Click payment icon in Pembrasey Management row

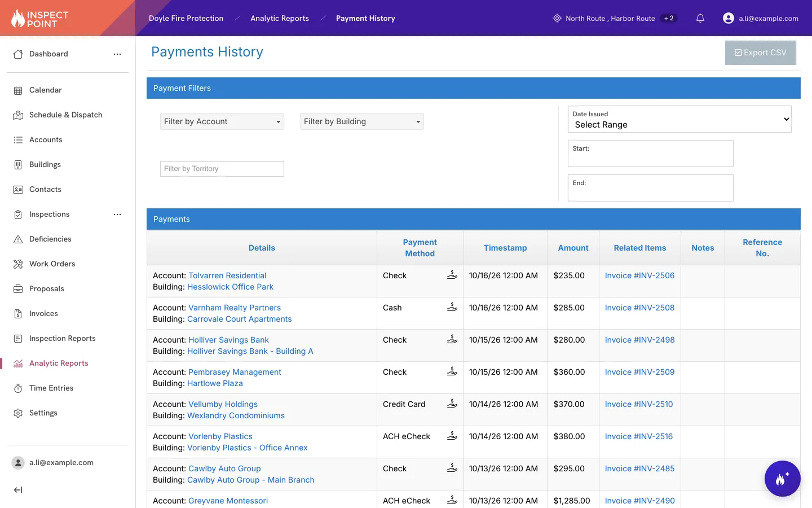452,371
